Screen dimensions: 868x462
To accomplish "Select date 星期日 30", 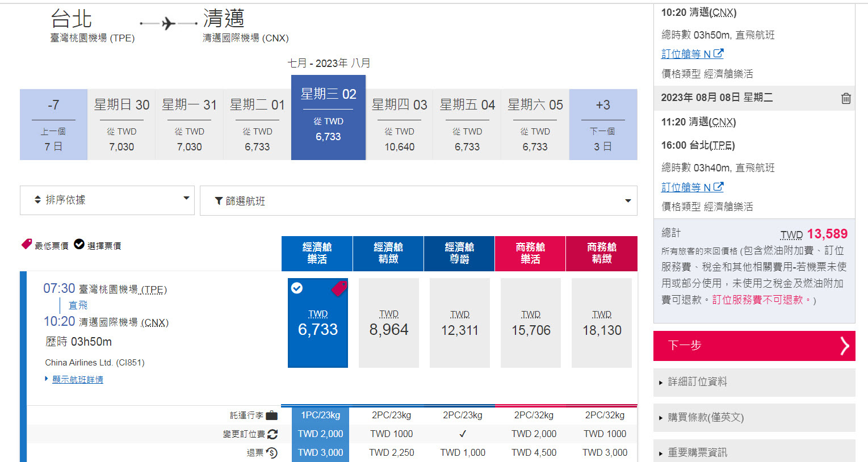I will click(x=121, y=124).
